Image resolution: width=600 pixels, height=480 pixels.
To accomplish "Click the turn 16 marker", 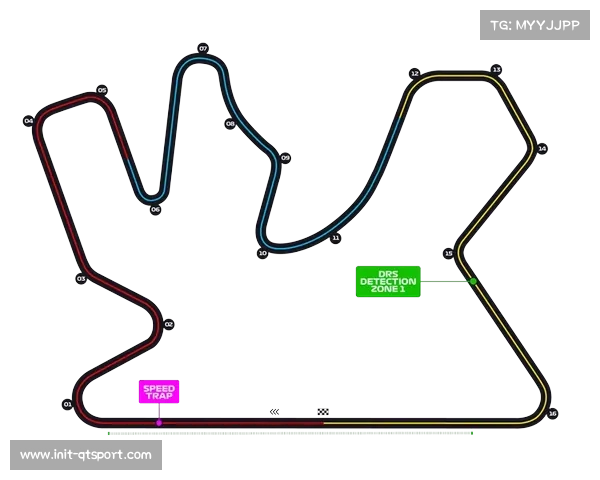I will tap(552, 413).
